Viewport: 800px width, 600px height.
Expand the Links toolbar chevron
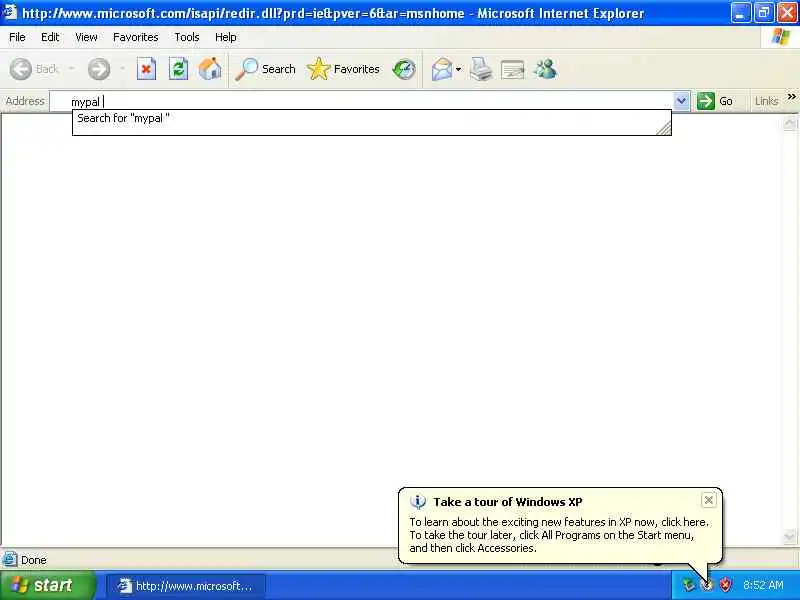click(x=791, y=97)
